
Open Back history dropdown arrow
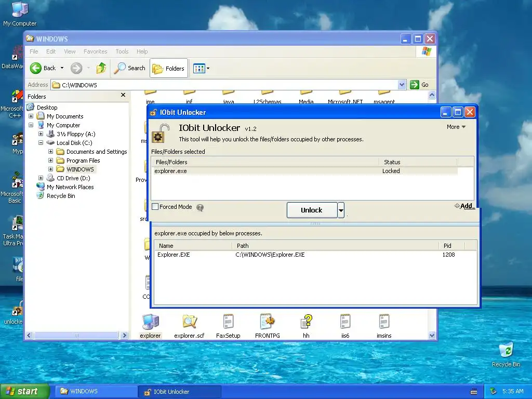[62, 68]
